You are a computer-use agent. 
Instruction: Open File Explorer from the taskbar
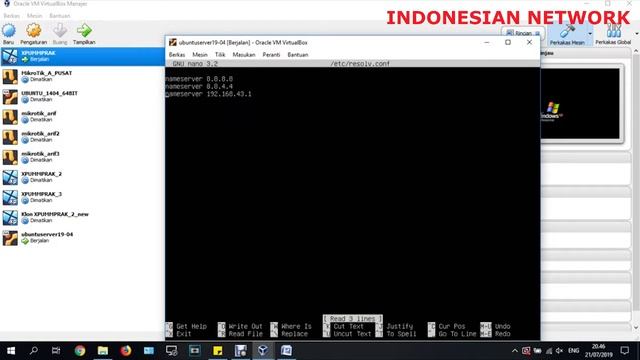coord(102,351)
